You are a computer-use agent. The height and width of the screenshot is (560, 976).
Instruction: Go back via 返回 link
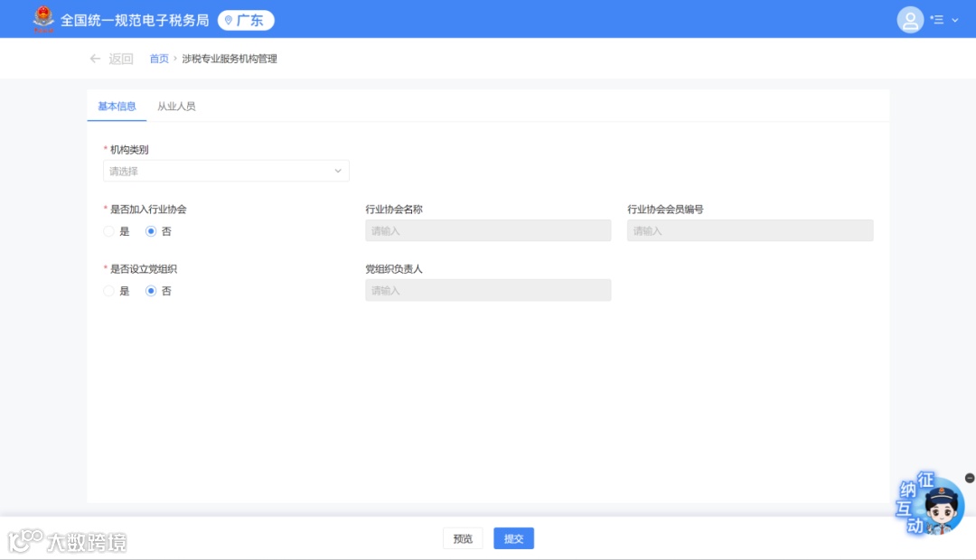coord(121,59)
